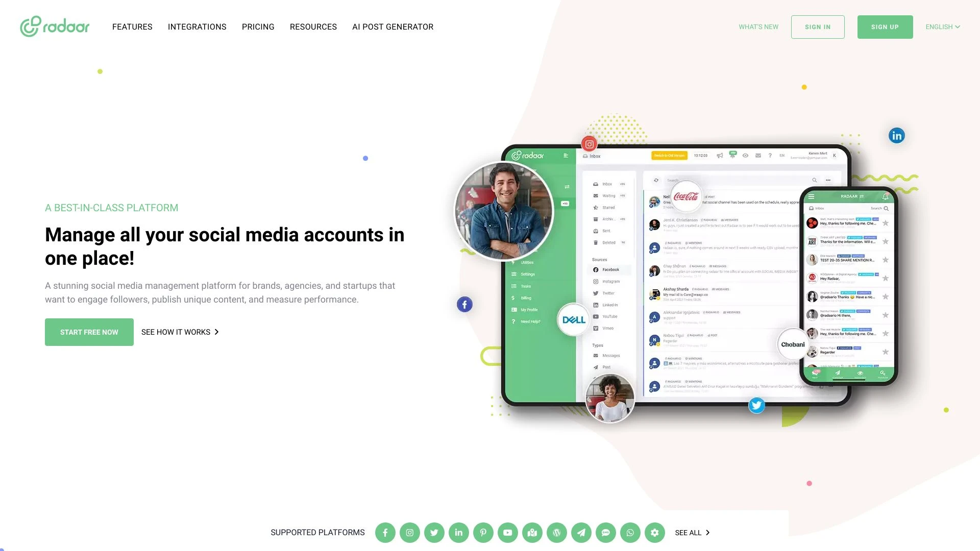
Task: Expand RESOURCES navigation menu item
Action: [x=313, y=27]
